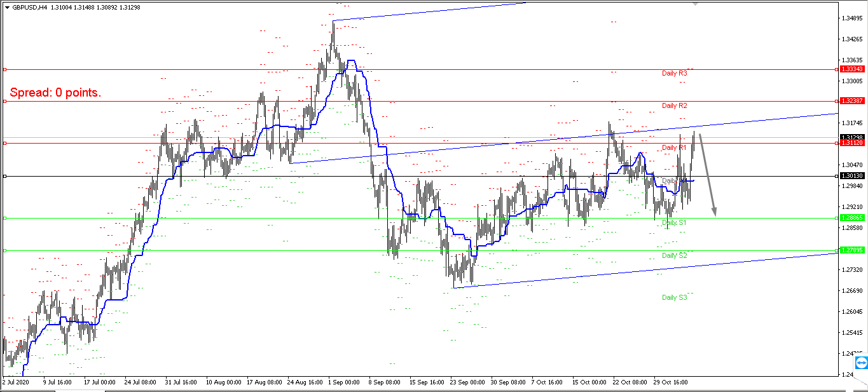Click the 1.30470 price scale value
The width and height of the screenshot is (868, 392).
(851, 165)
